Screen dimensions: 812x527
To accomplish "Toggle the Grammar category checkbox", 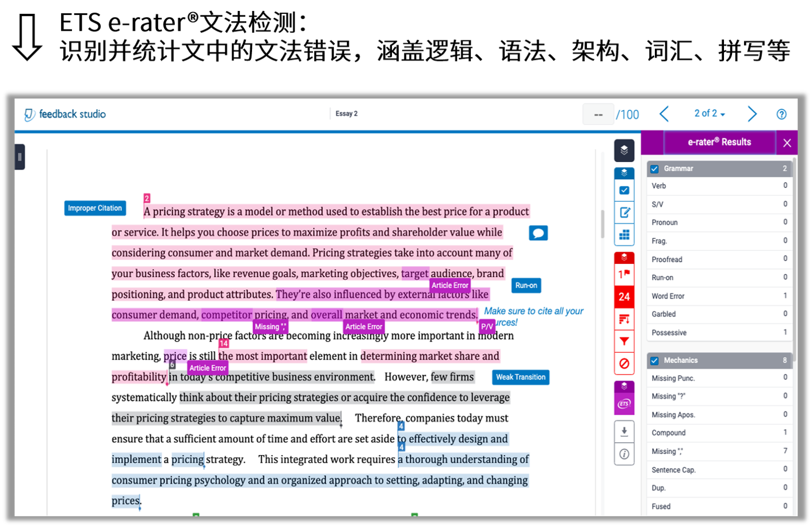I will pos(654,169).
